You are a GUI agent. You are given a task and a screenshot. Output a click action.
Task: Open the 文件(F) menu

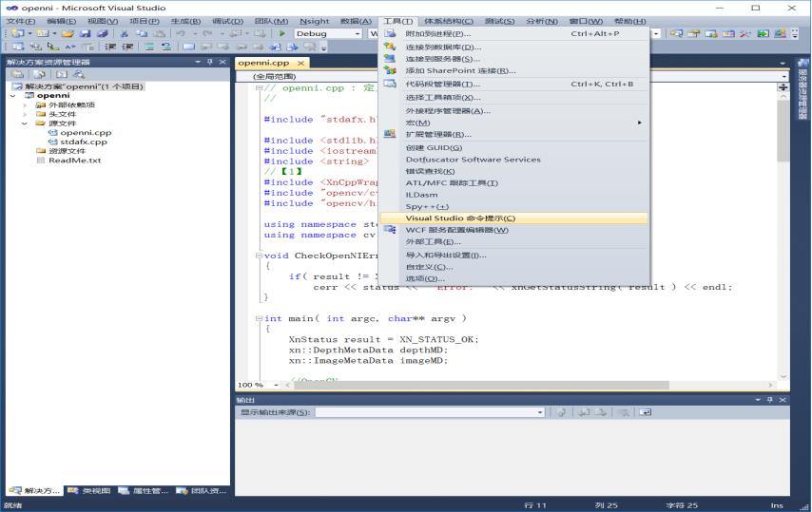point(21,21)
